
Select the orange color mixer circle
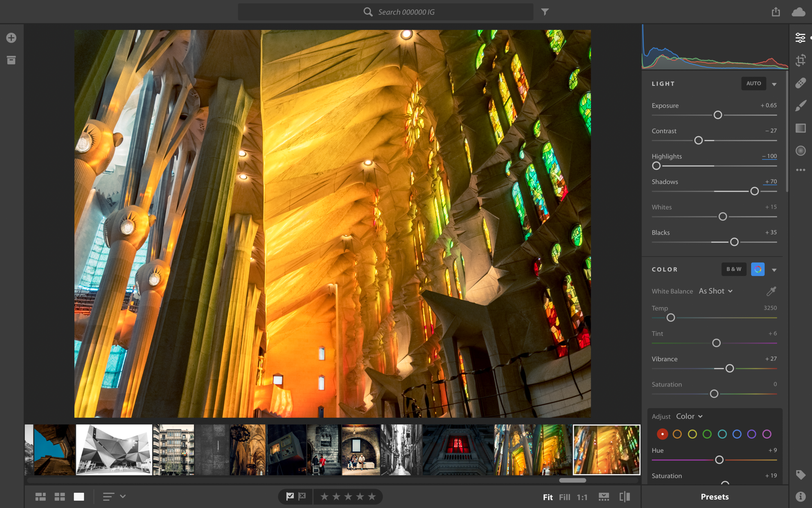pyautogui.click(x=677, y=434)
